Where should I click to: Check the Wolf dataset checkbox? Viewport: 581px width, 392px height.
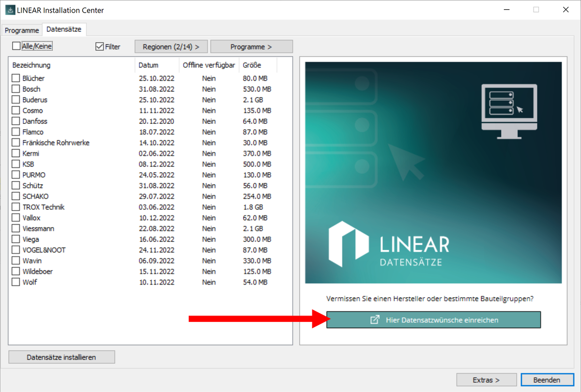(x=16, y=282)
